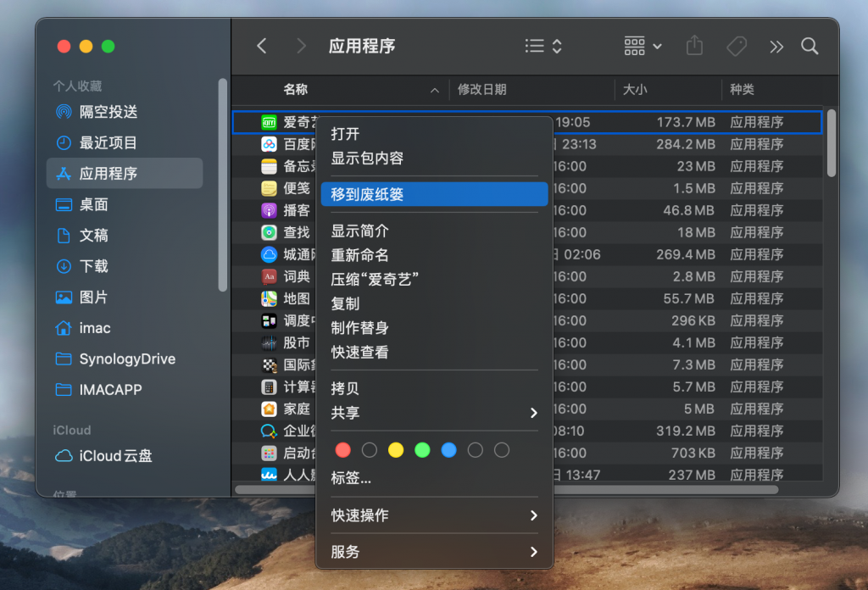Click the file list vertical scrollbar
This screenshot has height=590, width=868.
tap(831, 142)
